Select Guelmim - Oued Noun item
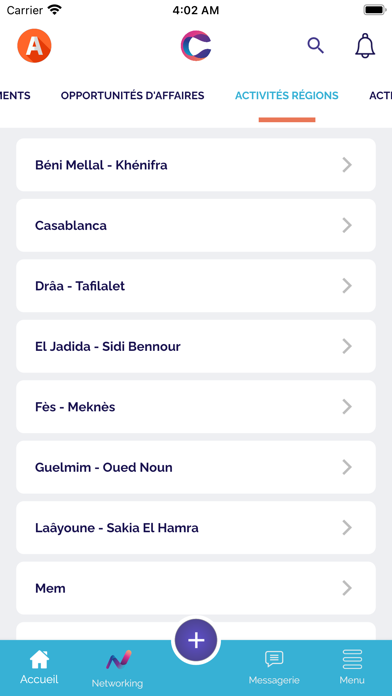Viewport: 392px width, 696px height. tap(196, 467)
